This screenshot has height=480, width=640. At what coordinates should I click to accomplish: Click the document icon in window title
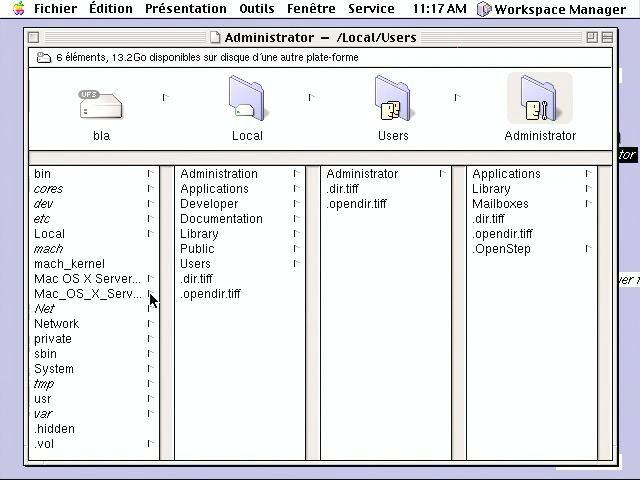215,38
